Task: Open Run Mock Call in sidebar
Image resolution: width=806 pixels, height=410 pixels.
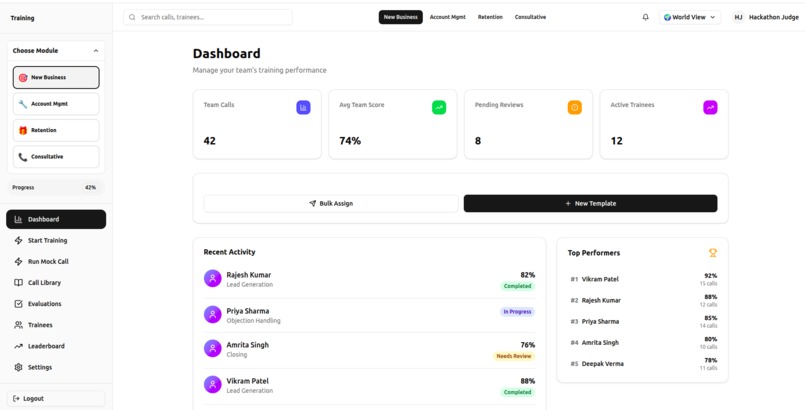Action: coord(56,262)
